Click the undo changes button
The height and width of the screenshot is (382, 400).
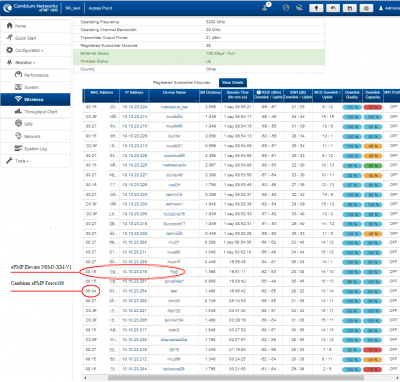pyautogui.click(x=333, y=8)
